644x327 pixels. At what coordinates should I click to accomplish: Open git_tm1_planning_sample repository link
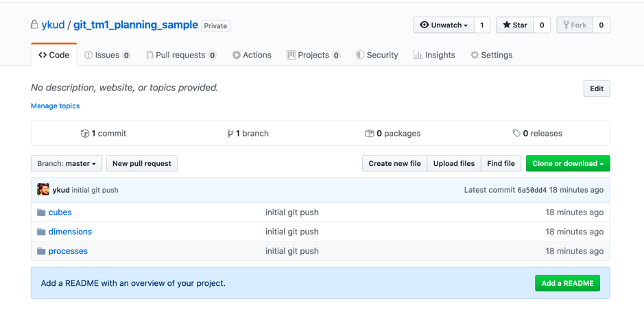(x=136, y=25)
